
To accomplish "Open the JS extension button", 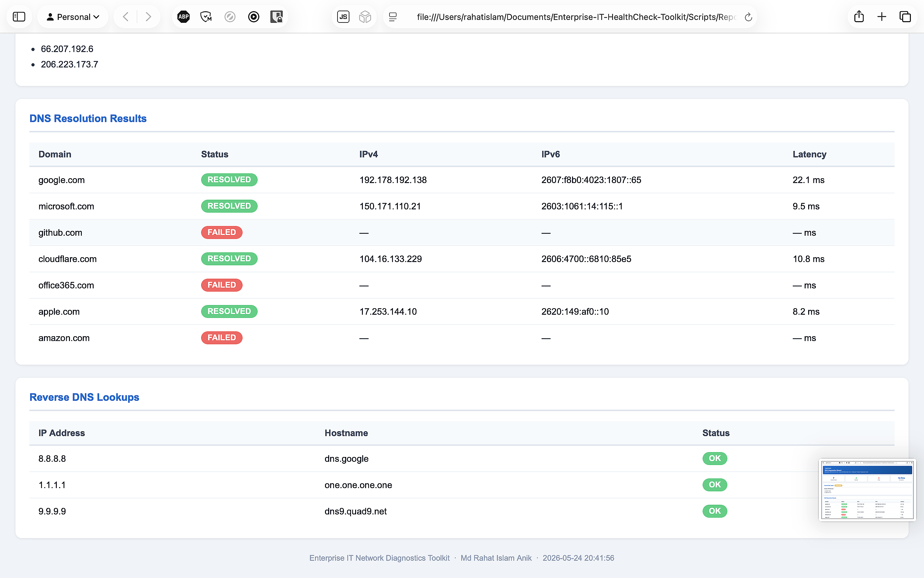I will coord(343,17).
